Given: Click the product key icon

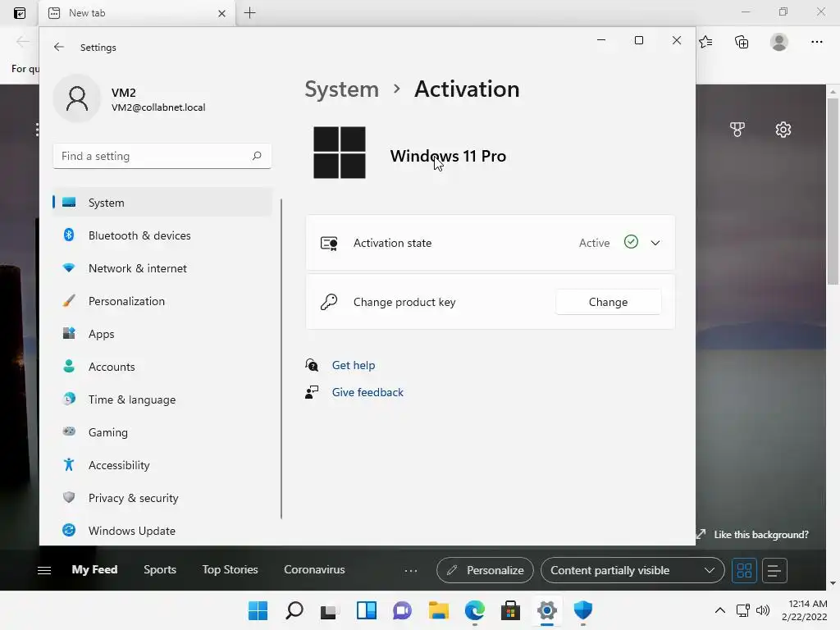Looking at the screenshot, I should coord(329,302).
